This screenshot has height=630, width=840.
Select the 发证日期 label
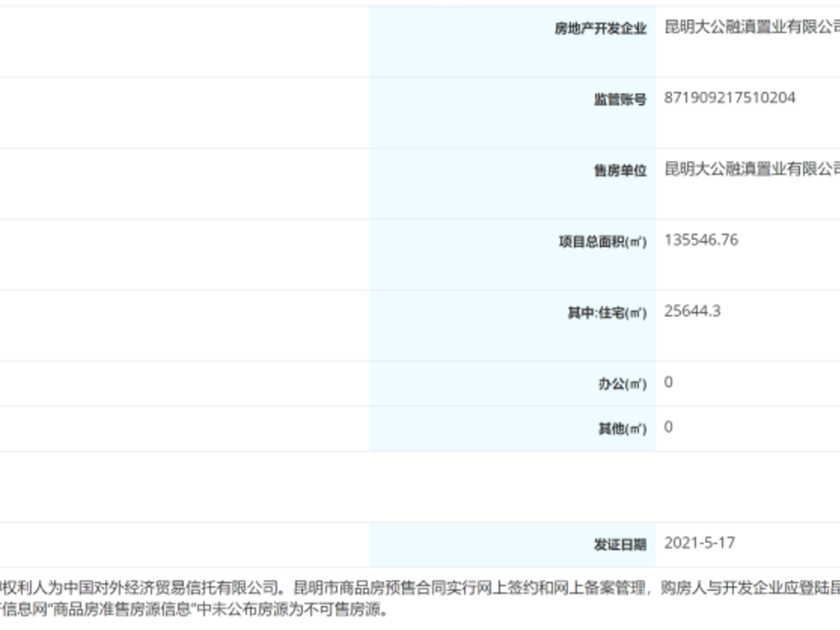tap(620, 545)
